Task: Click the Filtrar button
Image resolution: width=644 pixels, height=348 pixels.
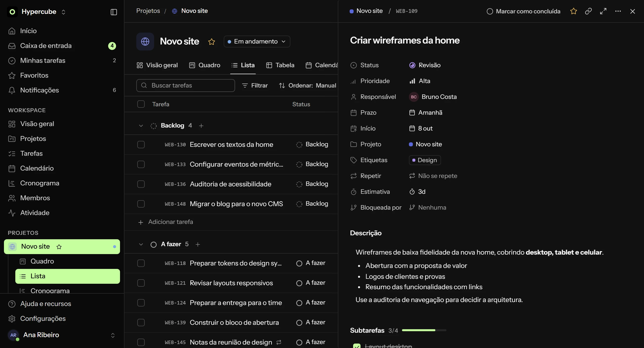Action: tap(255, 86)
